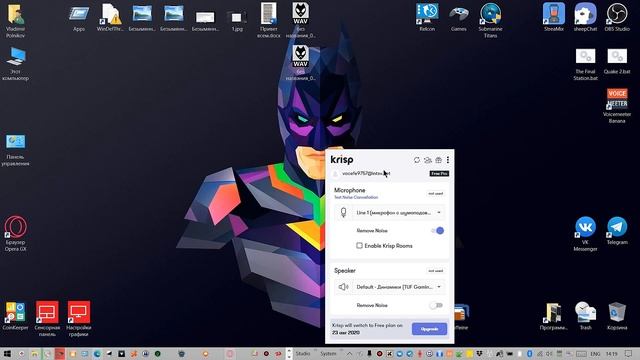Open the Windows Start menu
This screenshot has width=640, height=360.
pyautogui.click(x=7, y=353)
